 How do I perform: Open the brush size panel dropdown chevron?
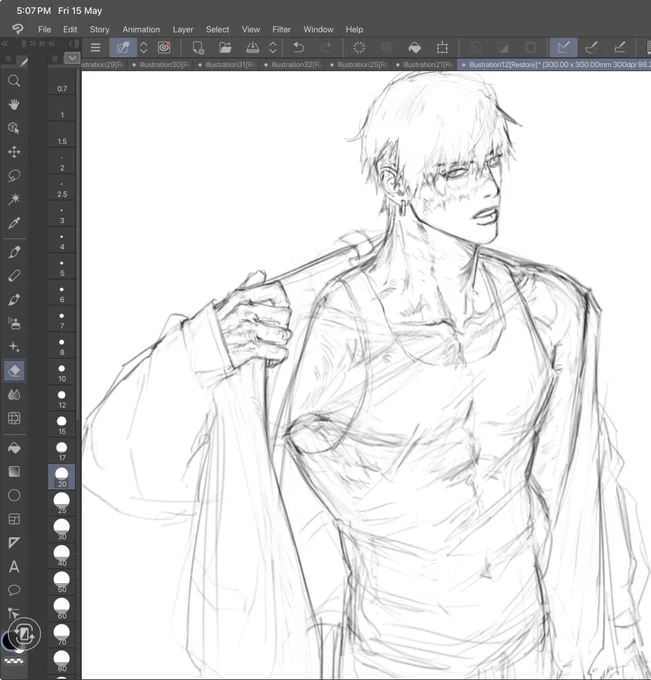click(x=72, y=58)
